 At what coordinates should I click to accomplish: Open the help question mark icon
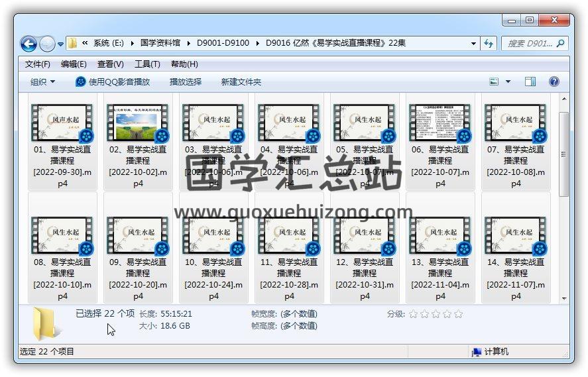click(554, 81)
